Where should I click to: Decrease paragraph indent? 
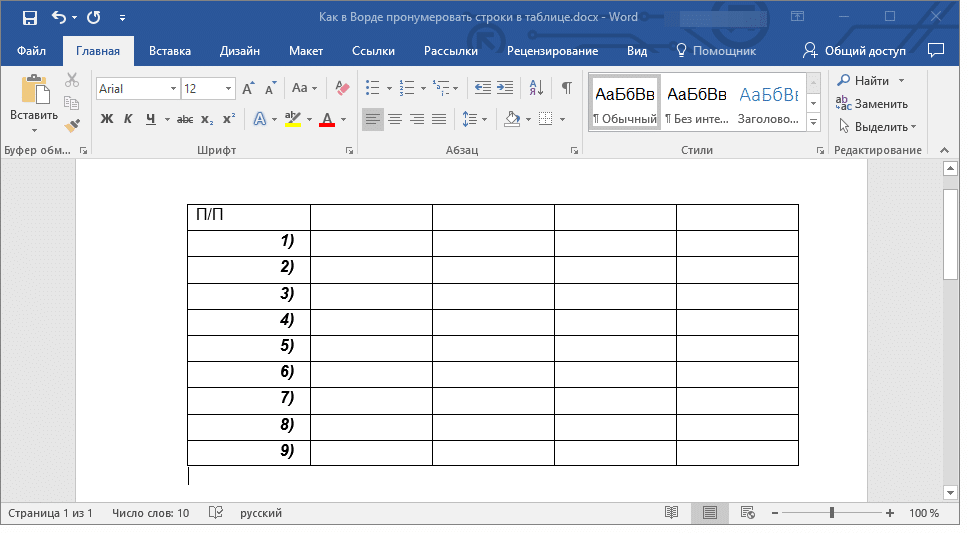pos(482,88)
